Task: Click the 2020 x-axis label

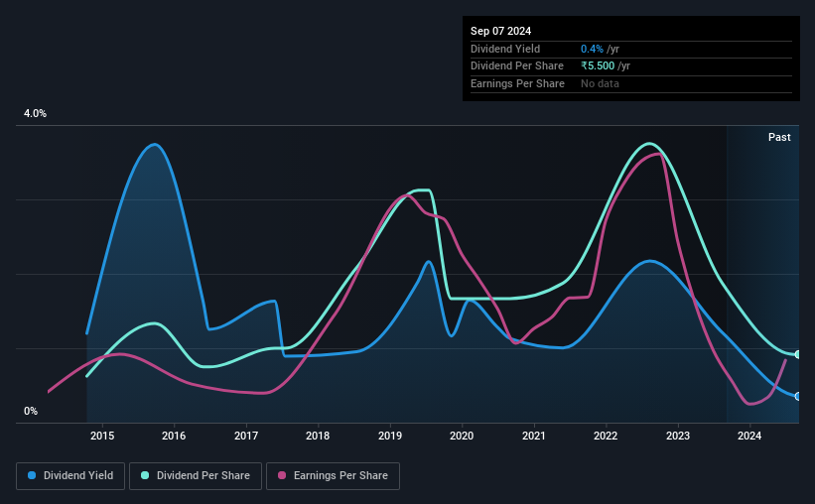Action: pyautogui.click(x=462, y=436)
